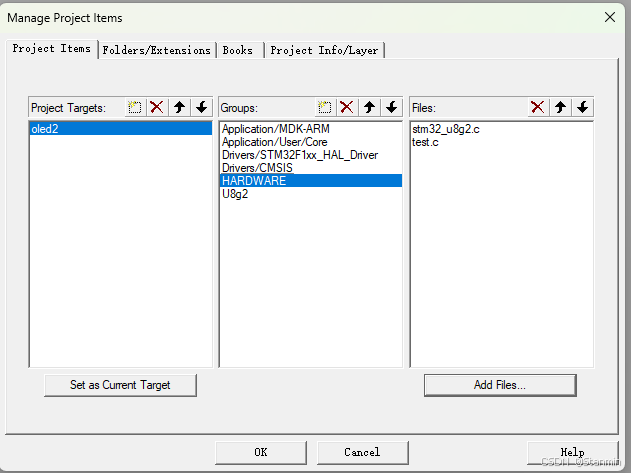This screenshot has height=473, width=631.
Task: Delete selected group with Groups red X
Action: (346, 107)
